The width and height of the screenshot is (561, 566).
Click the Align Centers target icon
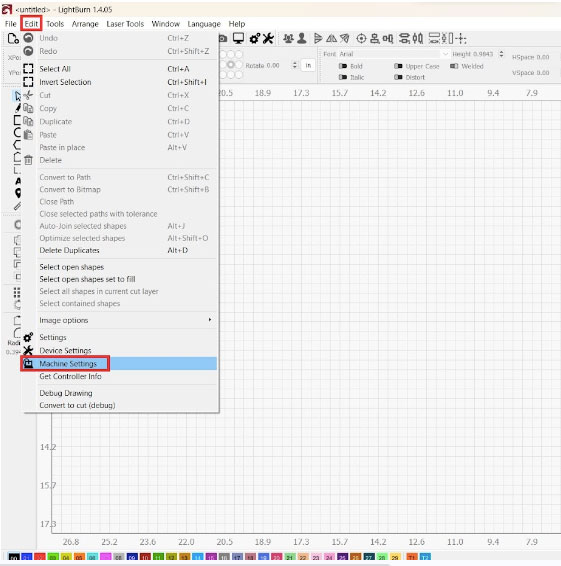click(x=361, y=38)
